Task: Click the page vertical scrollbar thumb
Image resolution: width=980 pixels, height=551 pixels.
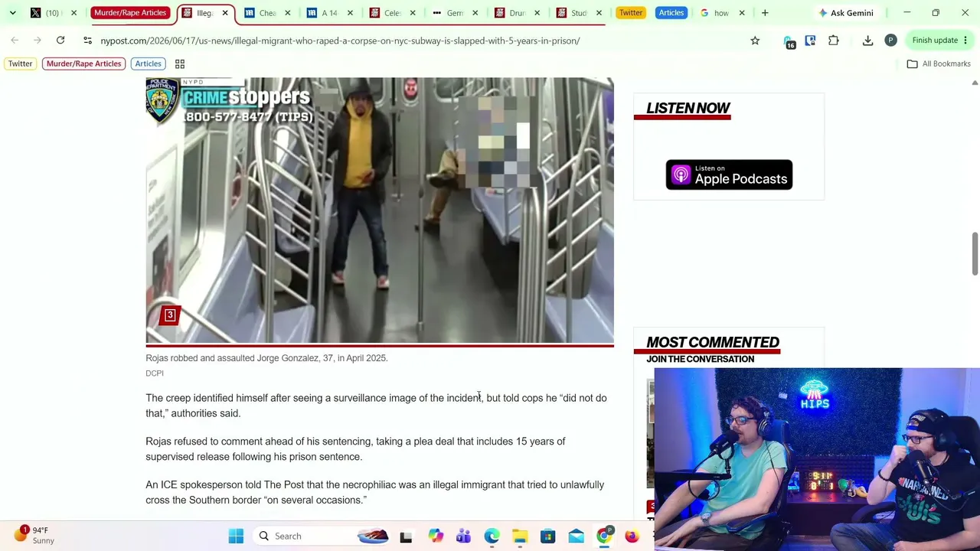Action: click(975, 253)
